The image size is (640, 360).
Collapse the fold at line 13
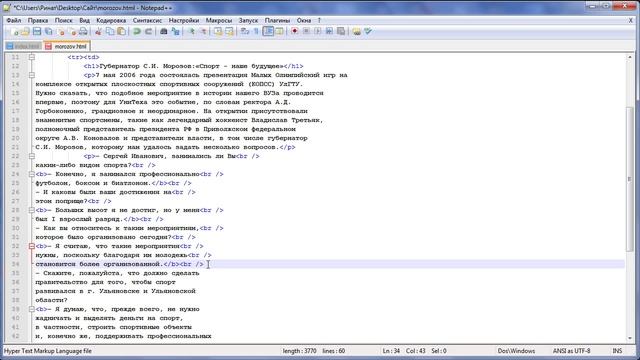(x=31, y=75)
